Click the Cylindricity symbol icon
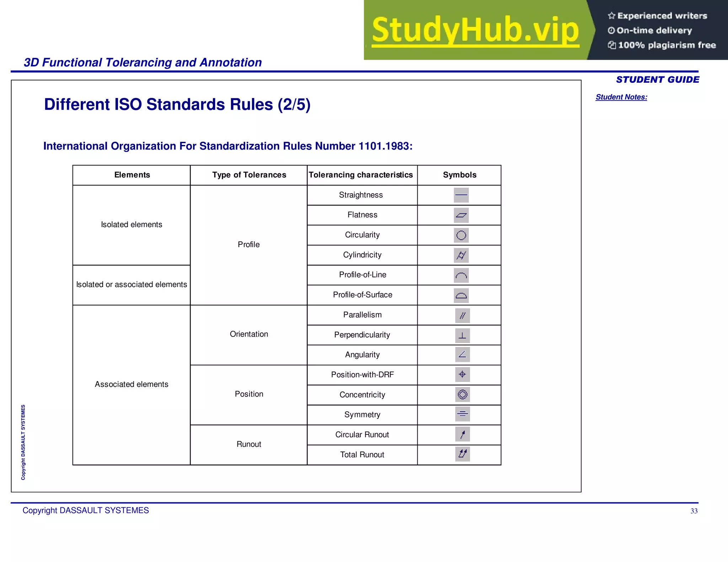728x562 pixels. (461, 255)
